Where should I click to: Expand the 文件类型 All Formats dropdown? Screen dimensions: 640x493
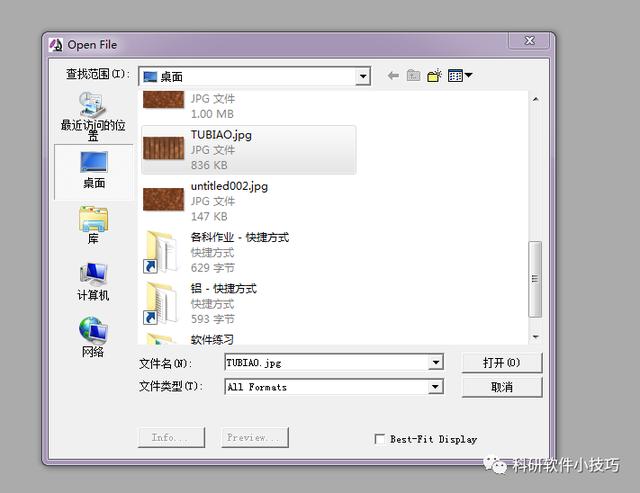[436, 386]
